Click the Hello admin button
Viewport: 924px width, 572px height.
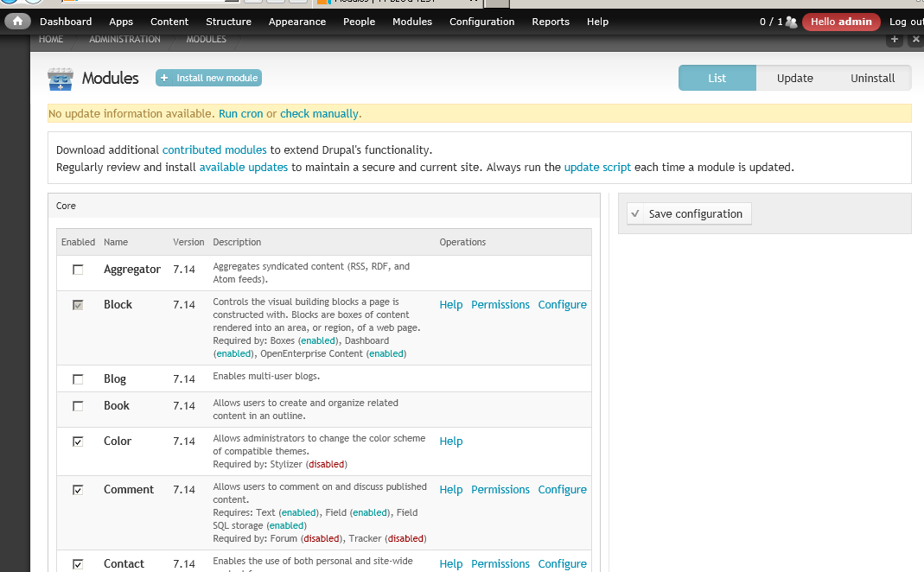(x=841, y=22)
